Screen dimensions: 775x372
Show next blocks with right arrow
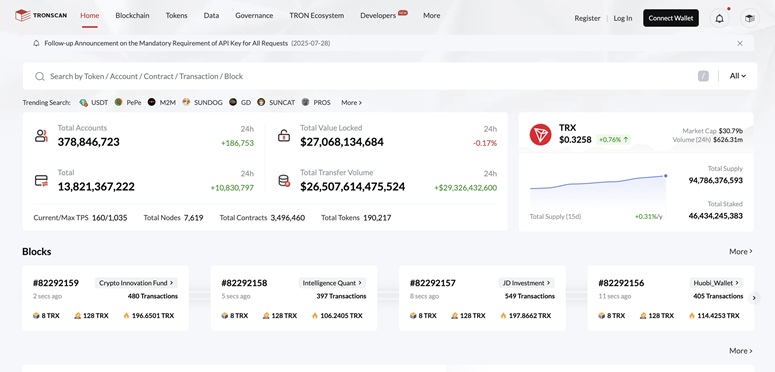click(x=754, y=298)
